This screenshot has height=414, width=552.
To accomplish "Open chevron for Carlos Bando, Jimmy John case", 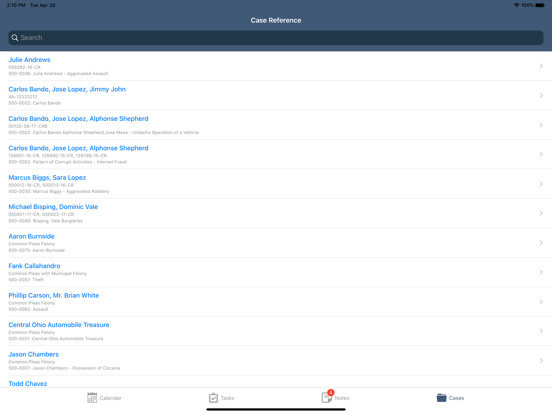I will click(541, 95).
